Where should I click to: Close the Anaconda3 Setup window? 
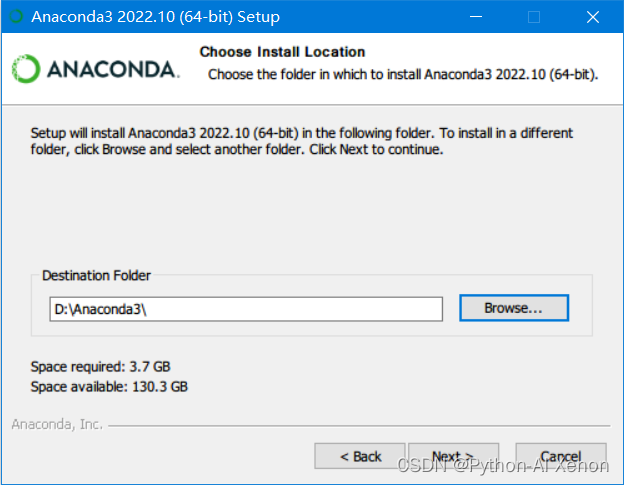pyautogui.click(x=593, y=17)
